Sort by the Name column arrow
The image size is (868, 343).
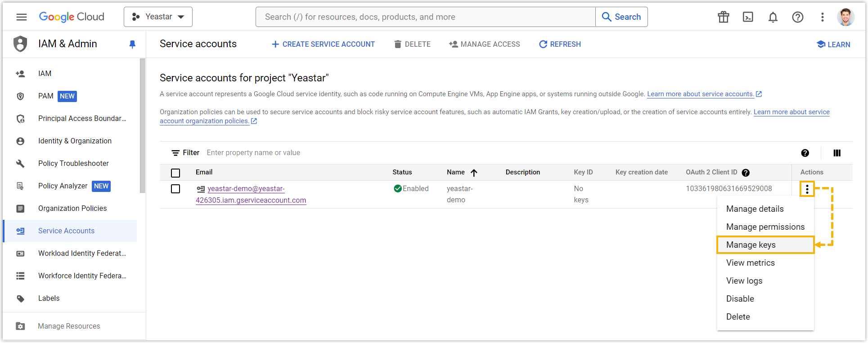tap(474, 173)
